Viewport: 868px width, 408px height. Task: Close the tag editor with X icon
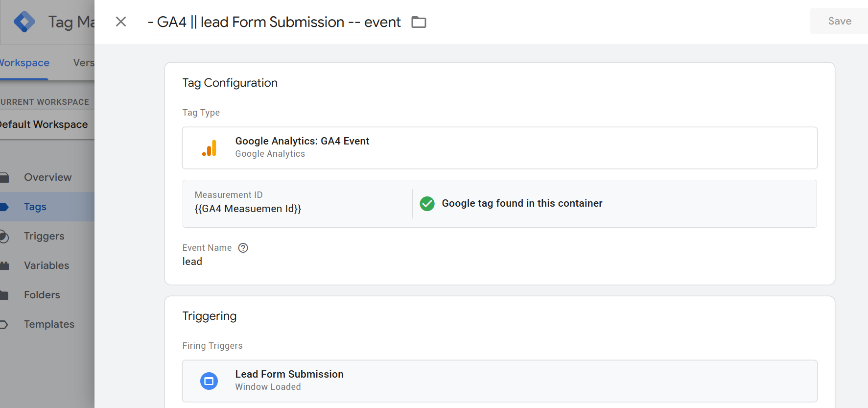pyautogui.click(x=121, y=22)
